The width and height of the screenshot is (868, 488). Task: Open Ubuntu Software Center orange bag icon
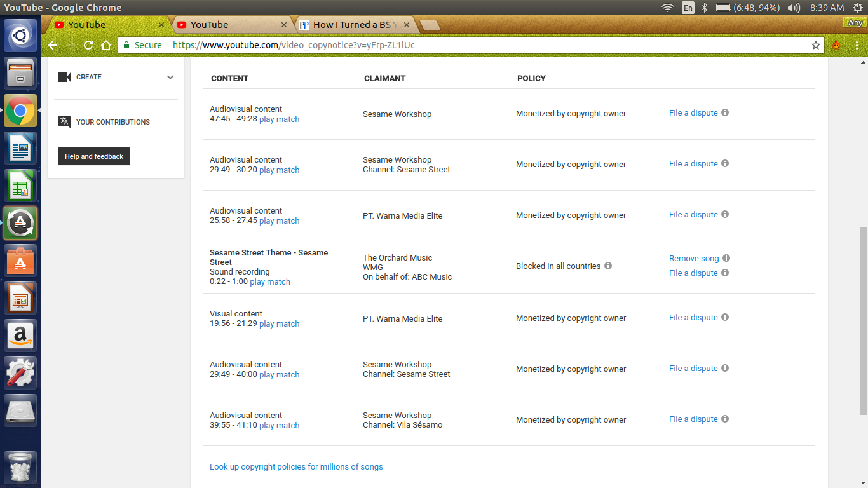point(20,261)
